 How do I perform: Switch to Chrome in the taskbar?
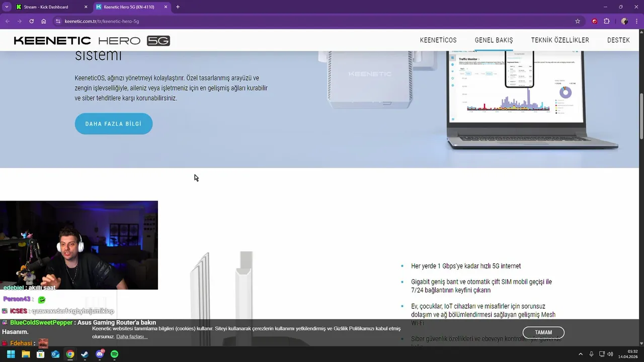tap(70, 354)
